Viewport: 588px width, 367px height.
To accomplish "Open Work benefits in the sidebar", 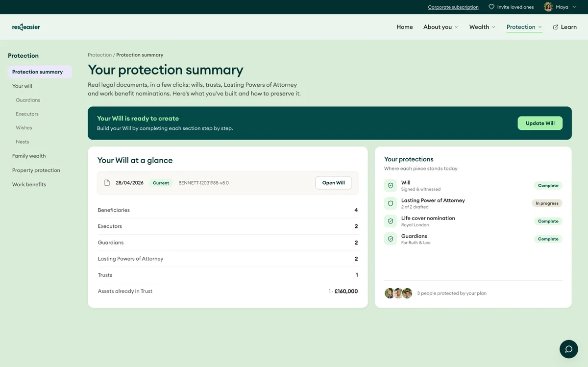I will coord(29,184).
